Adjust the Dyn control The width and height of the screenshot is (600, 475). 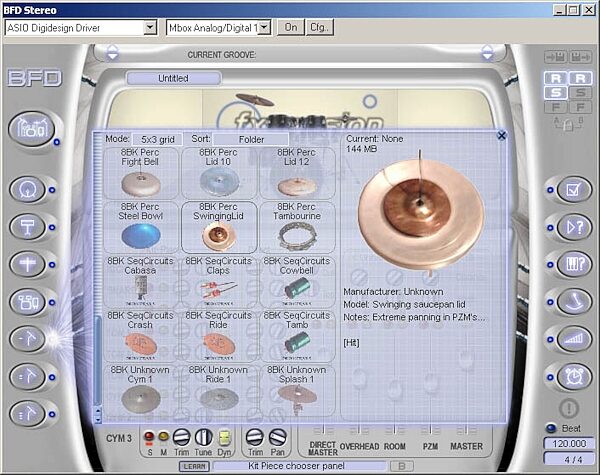click(224, 438)
